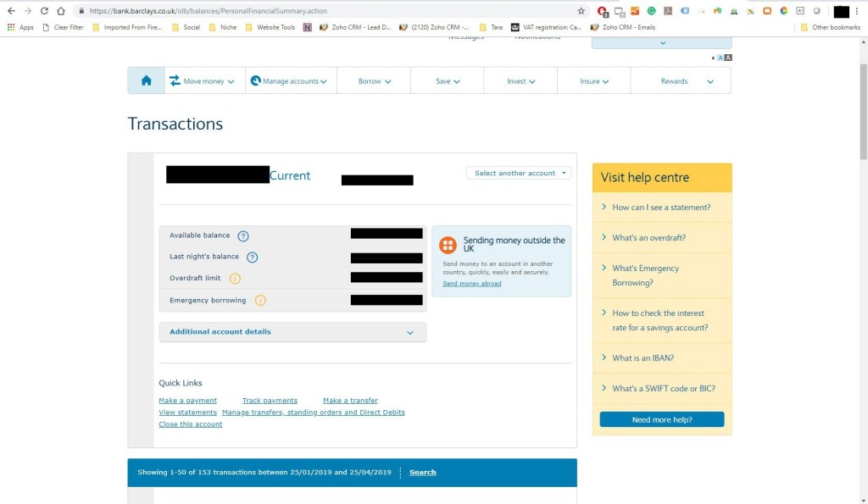Open the Chrome three-dot menu
868x504 pixels.
coord(857,11)
